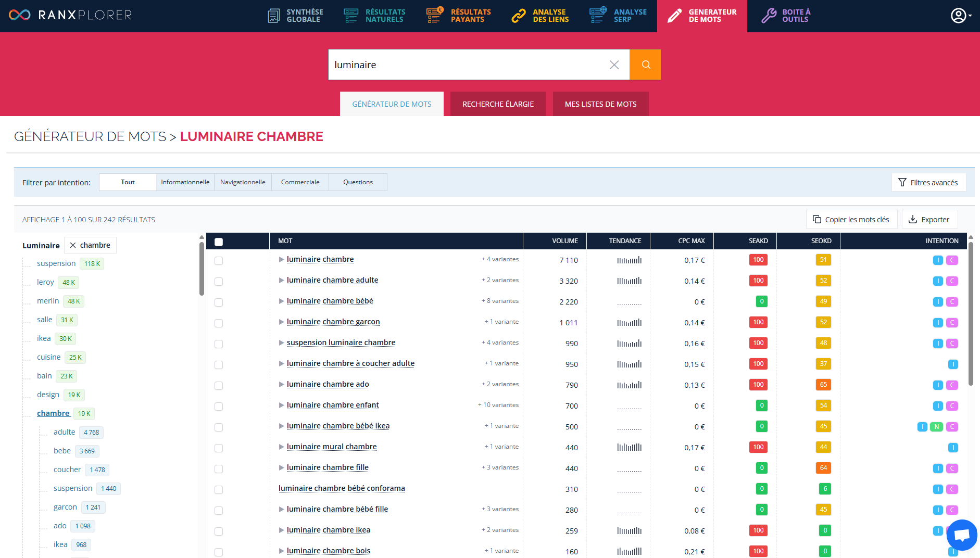Click the SEOKD 65 badge for chambre ado
The height and width of the screenshot is (558, 980).
coord(823,385)
